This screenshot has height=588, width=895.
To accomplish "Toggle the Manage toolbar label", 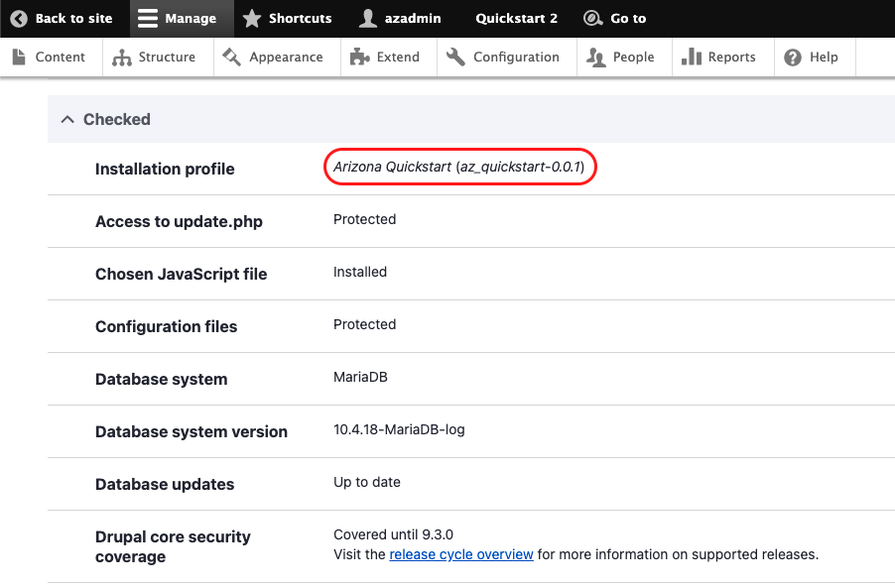I will click(x=191, y=18).
